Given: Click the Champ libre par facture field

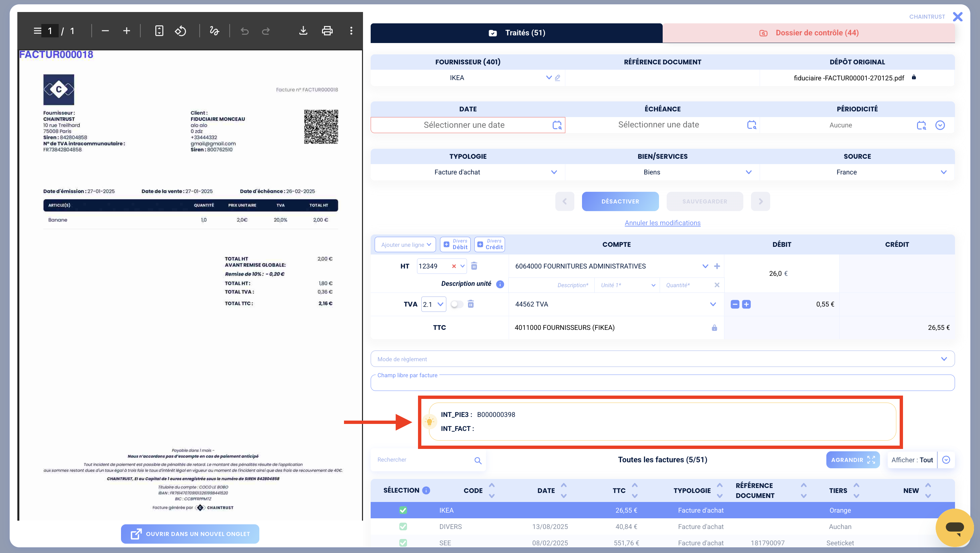Looking at the screenshot, I should click(662, 383).
